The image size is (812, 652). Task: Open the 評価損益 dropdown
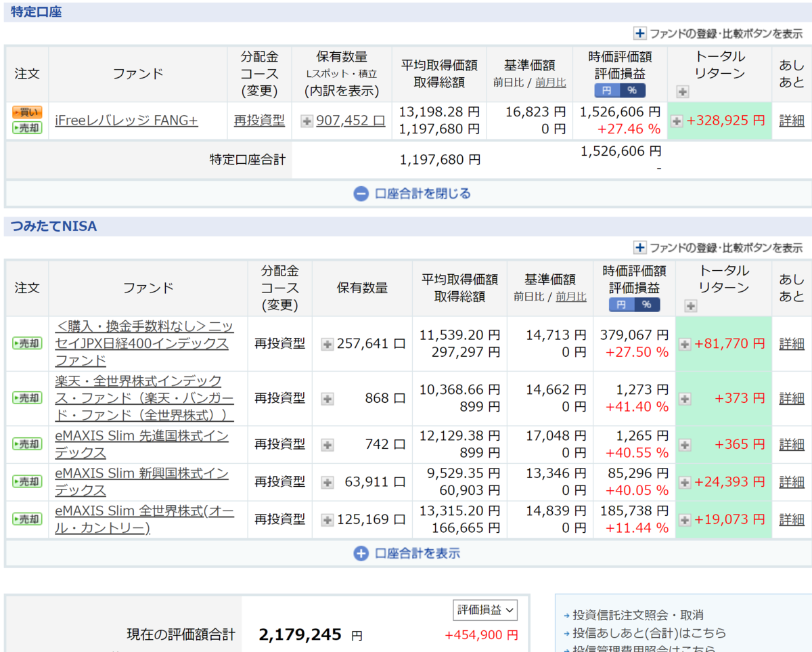tap(485, 610)
